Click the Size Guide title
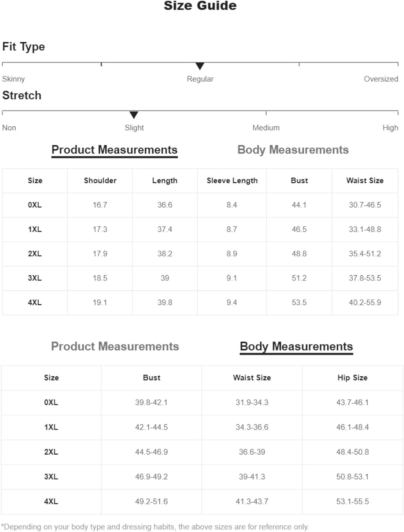404x532 pixels. [200, 6]
